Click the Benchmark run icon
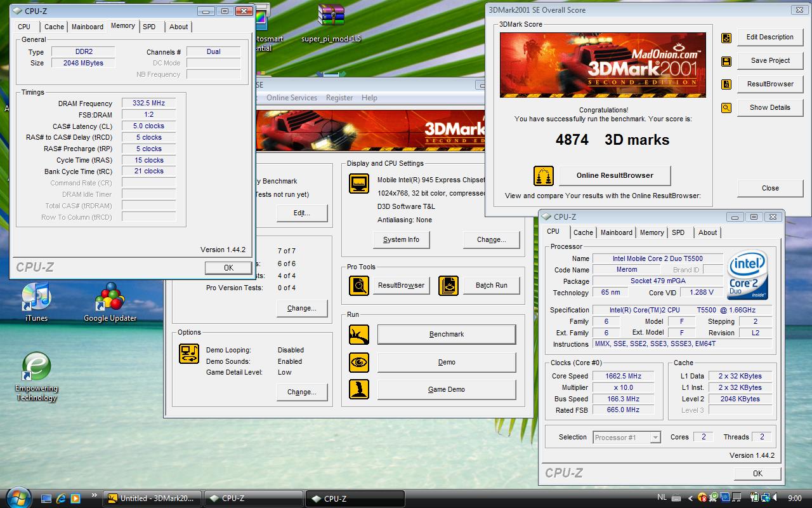Viewport: 812px width, 508px height. (x=359, y=335)
